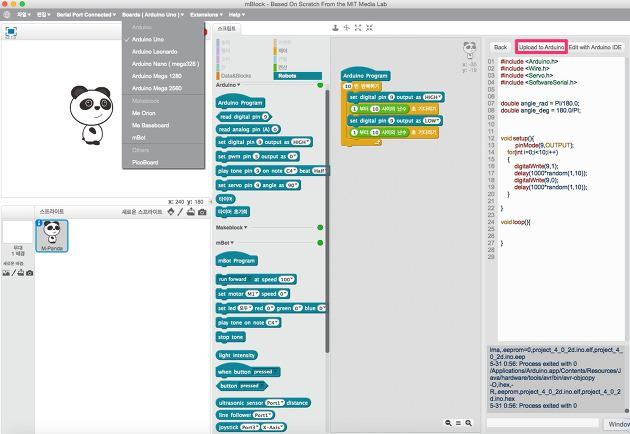Open Port1 dropdown in line follower block
Screen dimensions: 630x434
click(263, 415)
